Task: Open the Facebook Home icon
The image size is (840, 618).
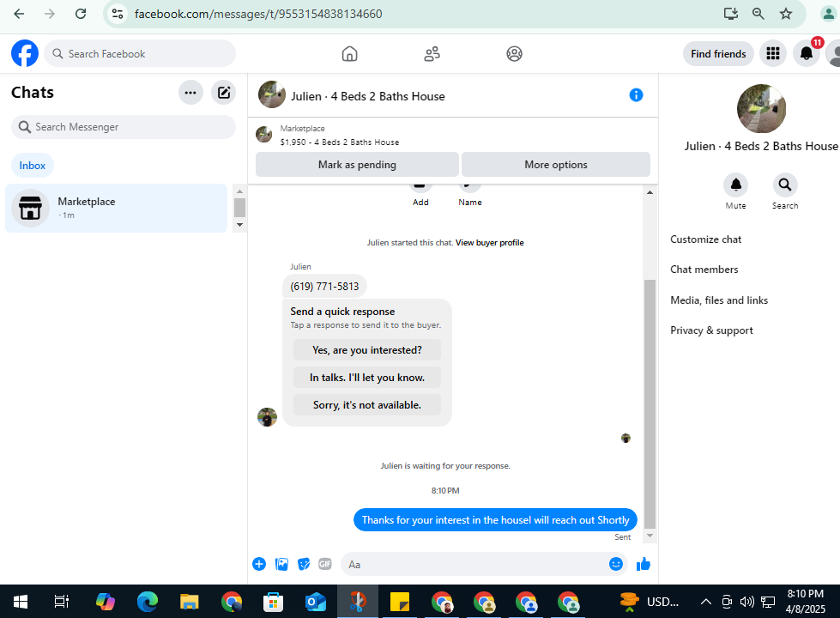Action: pos(349,53)
